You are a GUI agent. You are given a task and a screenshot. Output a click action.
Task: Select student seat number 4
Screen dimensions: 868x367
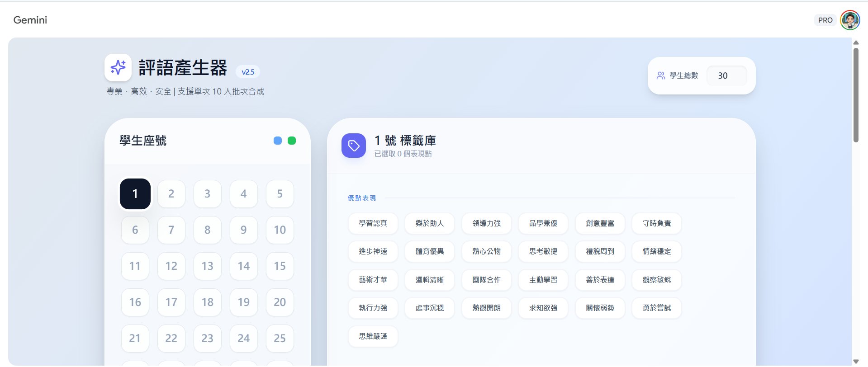[x=244, y=194]
